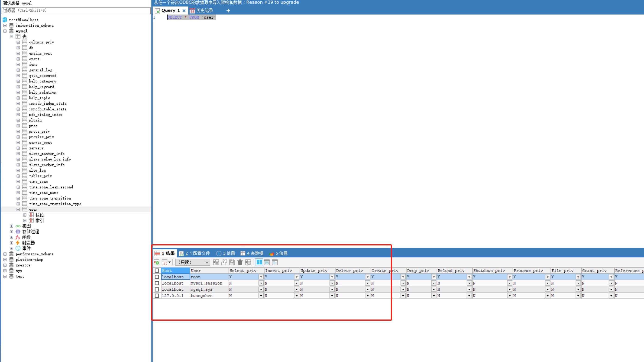Click the refresh result icon in results toolbar

point(156,262)
